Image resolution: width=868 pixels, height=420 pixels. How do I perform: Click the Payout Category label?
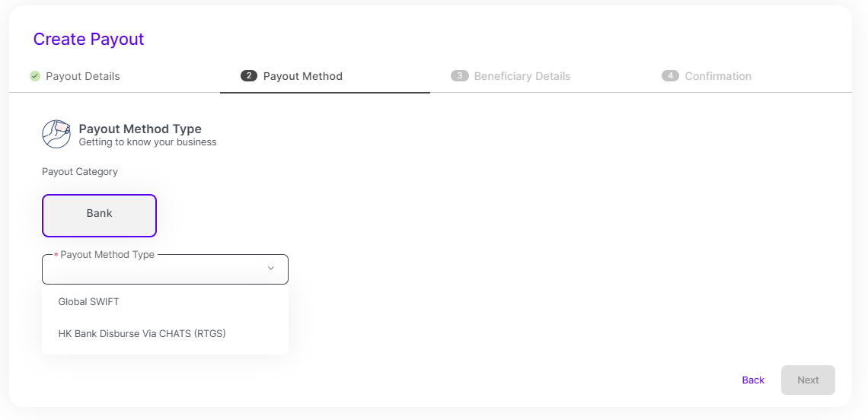(x=80, y=172)
